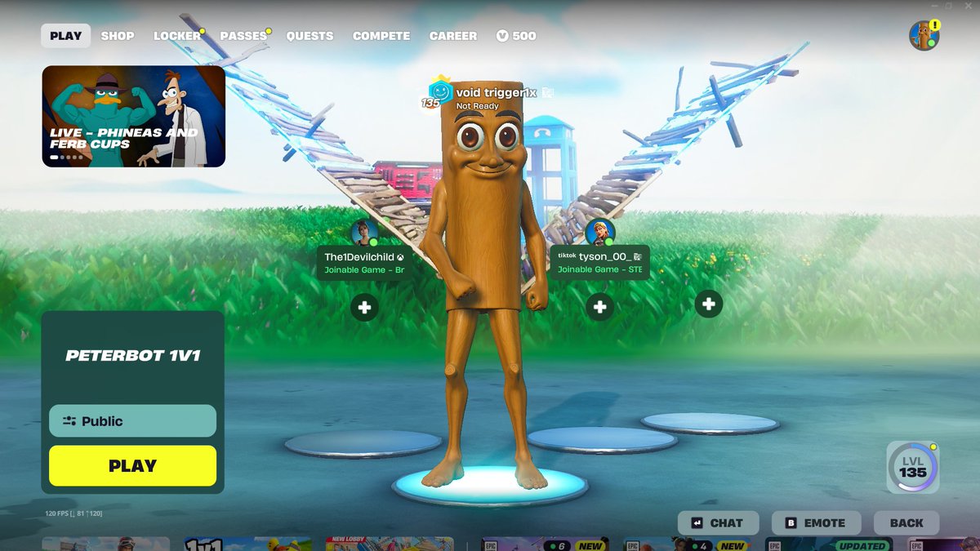Click the BACK button

point(906,523)
